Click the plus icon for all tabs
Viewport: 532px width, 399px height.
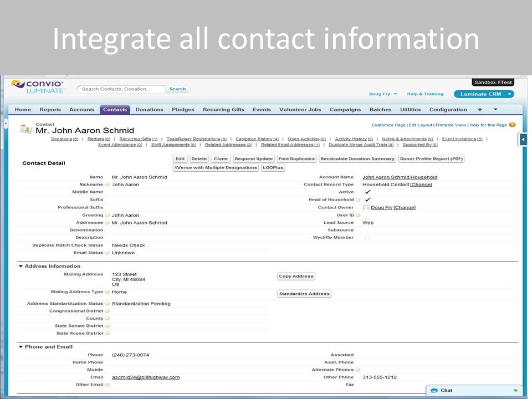[x=480, y=110]
